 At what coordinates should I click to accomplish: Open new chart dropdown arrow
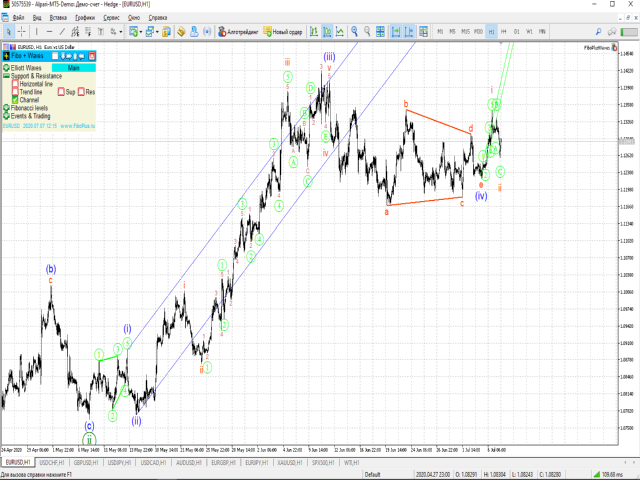click(x=141, y=32)
